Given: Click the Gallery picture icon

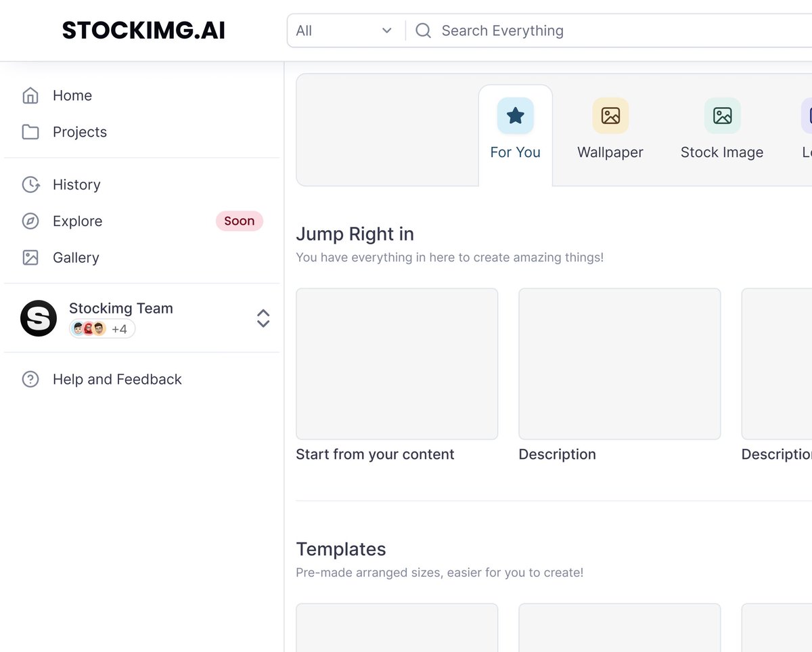Looking at the screenshot, I should [x=30, y=258].
